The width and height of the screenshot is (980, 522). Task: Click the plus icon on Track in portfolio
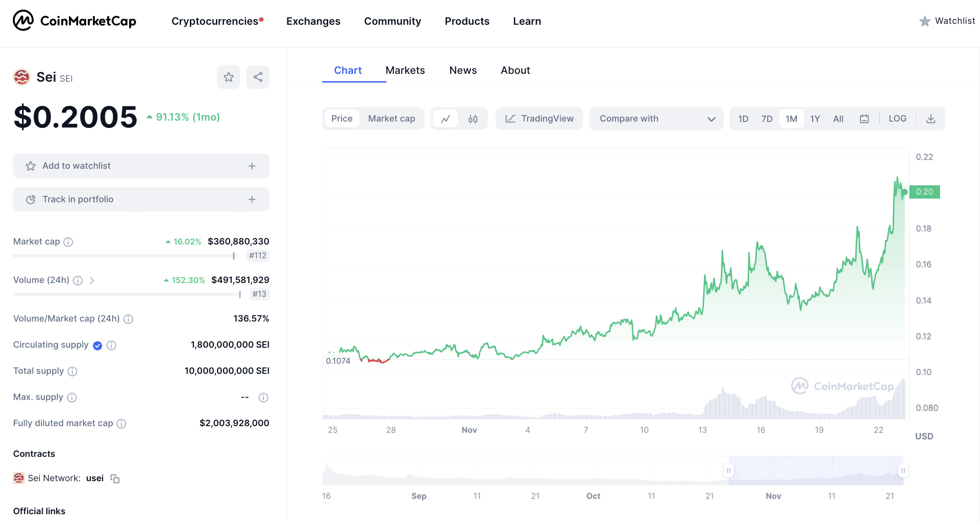[252, 200]
